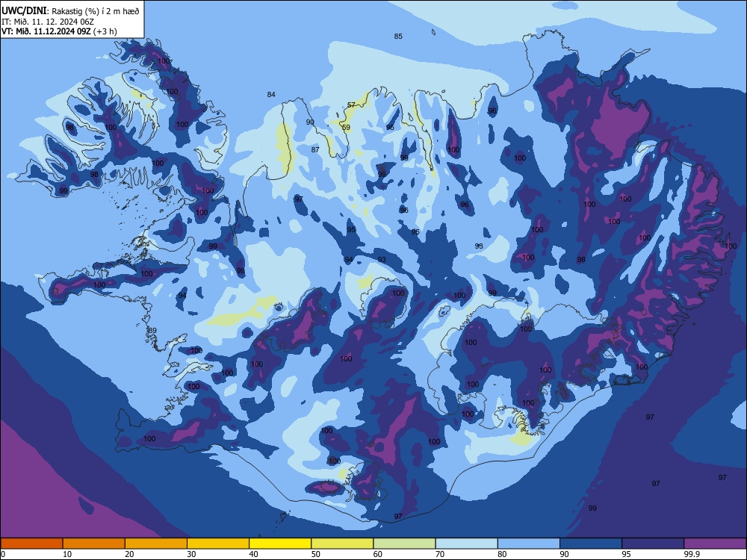Screen dimensions: 747x560
Task: Click the legend tick label '50'
Action: coord(316,554)
